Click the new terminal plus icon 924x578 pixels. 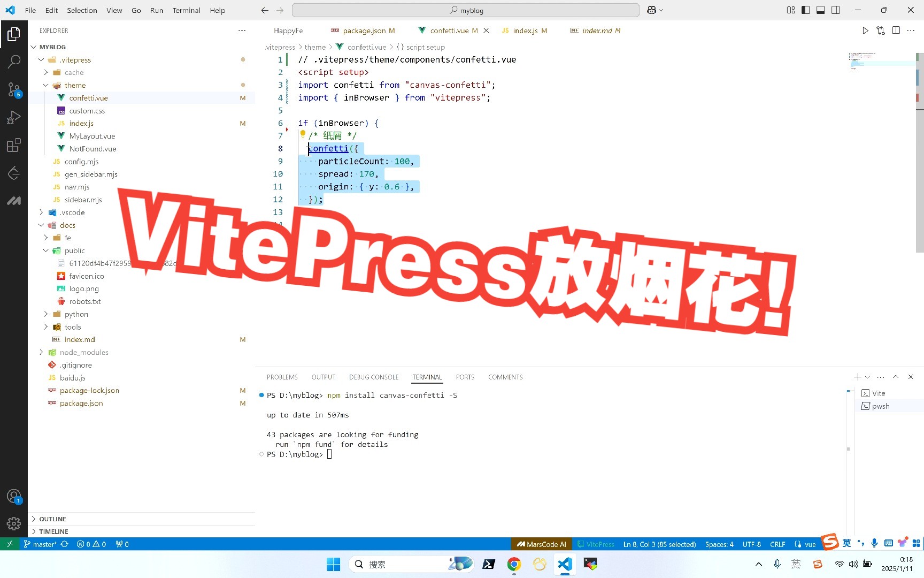click(858, 377)
